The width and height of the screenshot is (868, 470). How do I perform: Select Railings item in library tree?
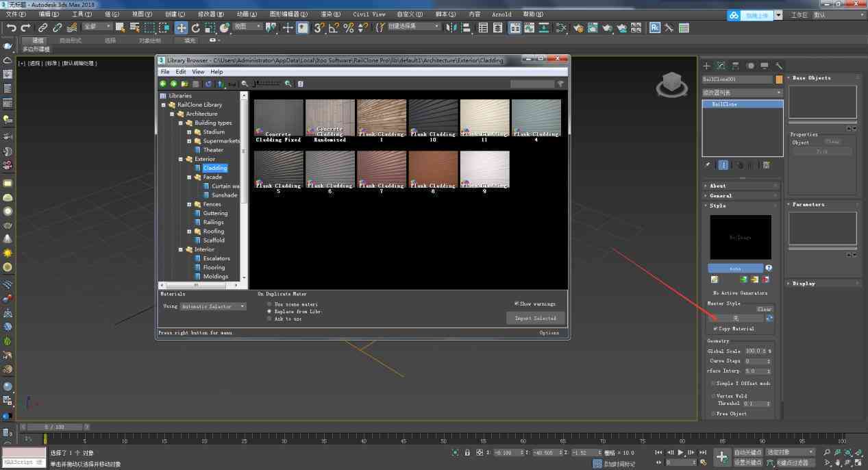click(x=213, y=222)
